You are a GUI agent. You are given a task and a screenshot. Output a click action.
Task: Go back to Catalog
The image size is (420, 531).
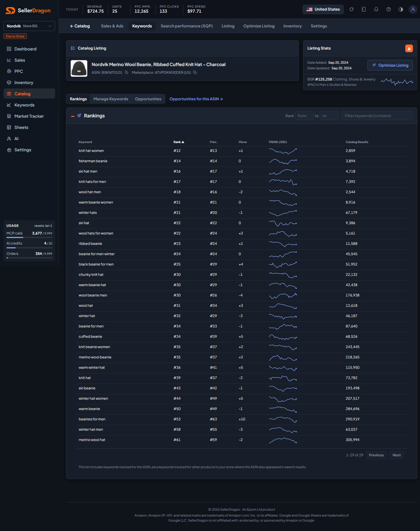[x=80, y=26]
